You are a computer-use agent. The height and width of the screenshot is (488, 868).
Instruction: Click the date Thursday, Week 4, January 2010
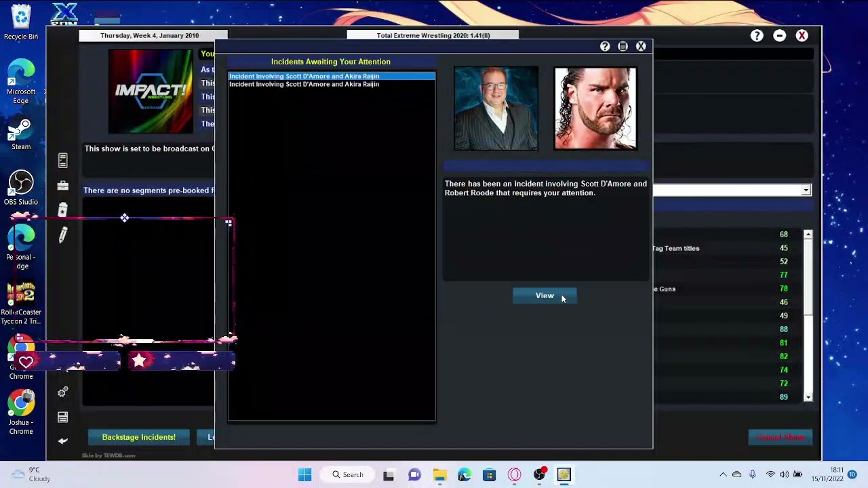point(150,35)
